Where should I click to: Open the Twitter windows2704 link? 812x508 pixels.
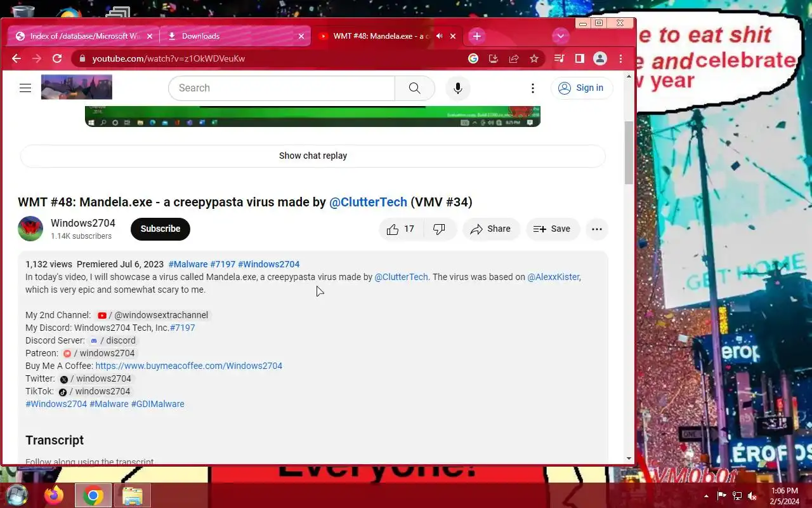96,378
